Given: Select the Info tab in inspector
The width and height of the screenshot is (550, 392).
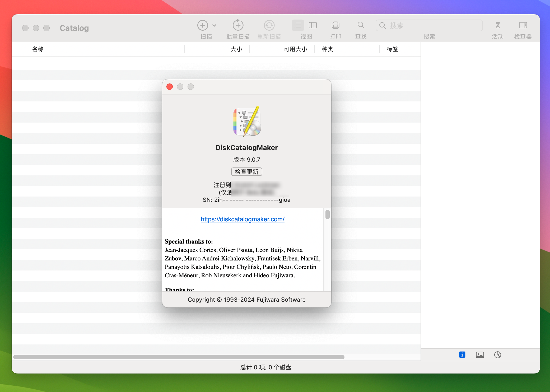Looking at the screenshot, I should point(462,355).
